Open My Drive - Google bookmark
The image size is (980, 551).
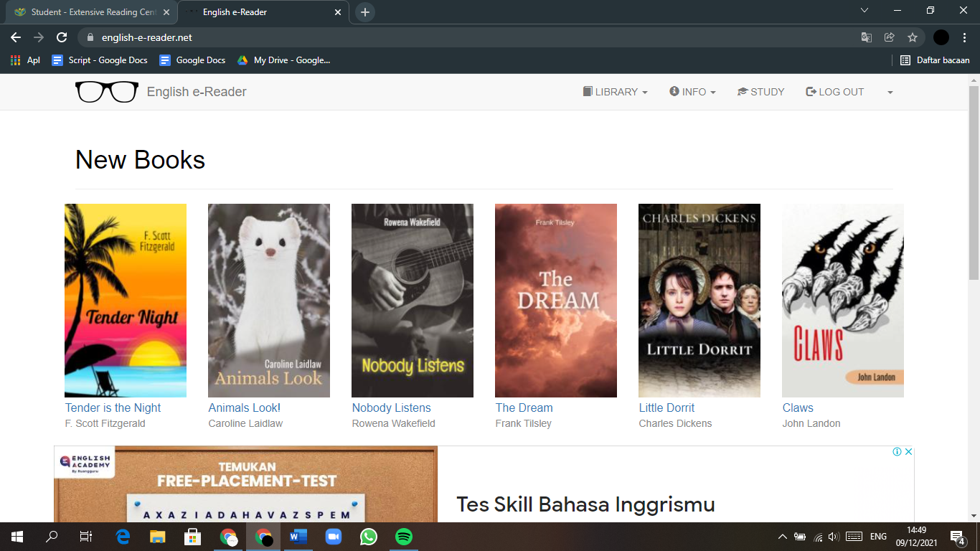(x=283, y=60)
